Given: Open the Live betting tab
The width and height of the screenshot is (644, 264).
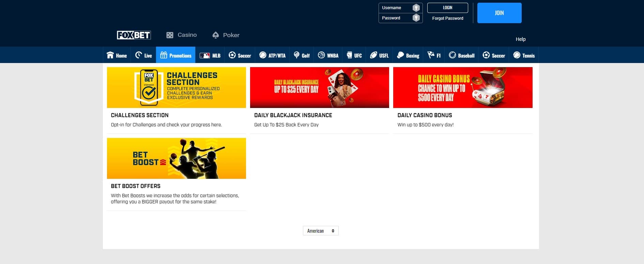Looking at the screenshot, I should tap(143, 55).
